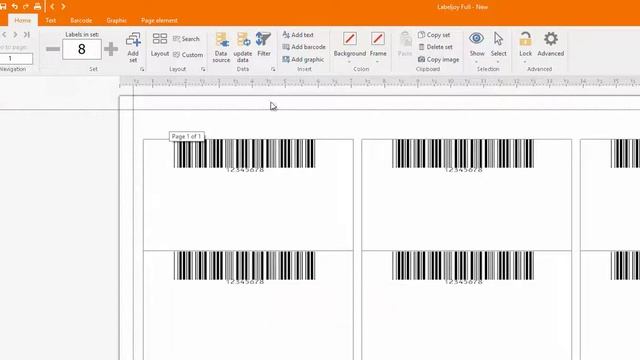Viewport: 640px width, 360px height.
Task: Click the go to page number field
Action: (x=16, y=58)
